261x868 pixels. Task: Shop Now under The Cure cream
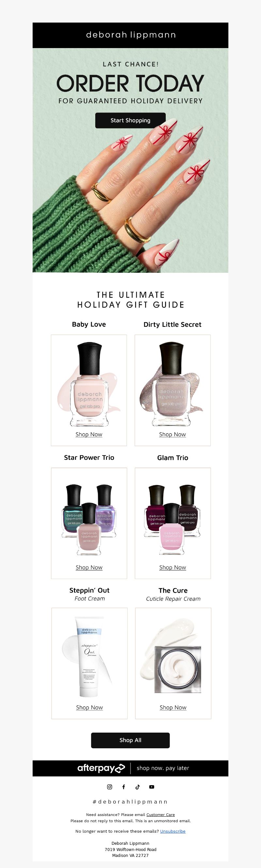coord(173,707)
